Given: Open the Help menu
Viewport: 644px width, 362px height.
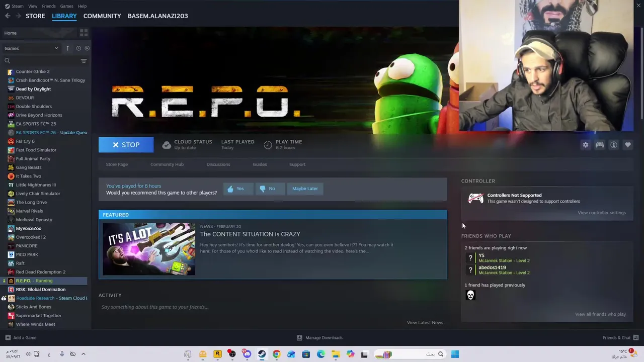Looking at the screenshot, I should (82, 6).
